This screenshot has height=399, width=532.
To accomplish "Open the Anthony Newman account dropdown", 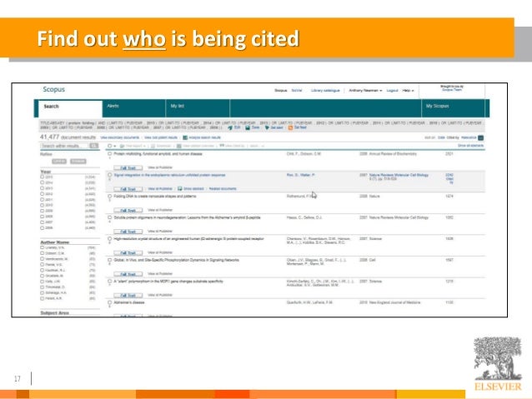I will (x=365, y=91).
